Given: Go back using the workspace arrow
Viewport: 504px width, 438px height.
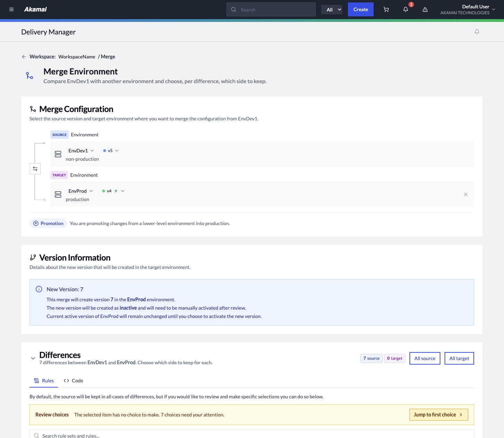Looking at the screenshot, I should 24,57.
